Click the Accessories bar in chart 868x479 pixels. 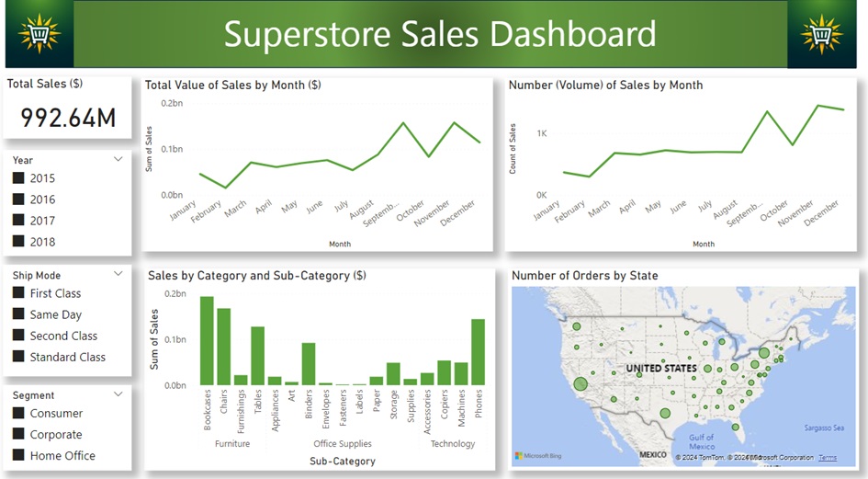click(x=427, y=379)
